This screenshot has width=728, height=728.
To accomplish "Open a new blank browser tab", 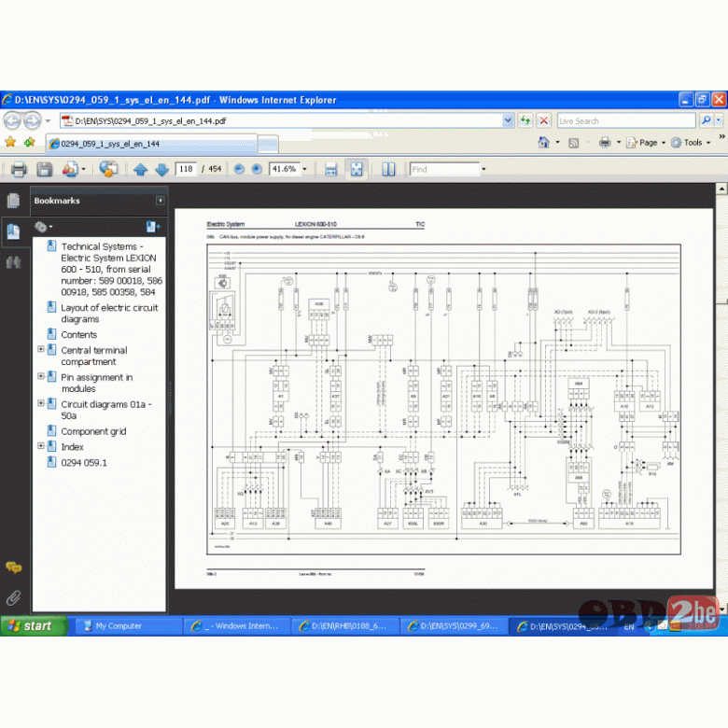I will [268, 145].
